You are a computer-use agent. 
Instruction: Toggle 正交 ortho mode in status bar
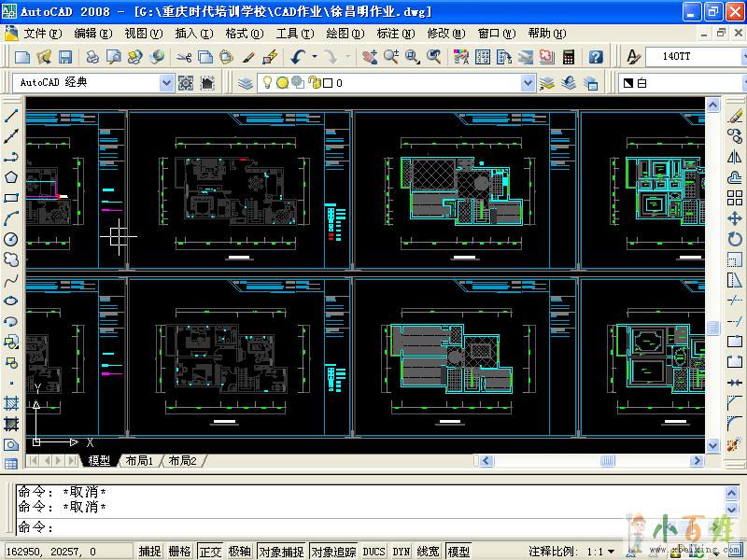(209, 552)
